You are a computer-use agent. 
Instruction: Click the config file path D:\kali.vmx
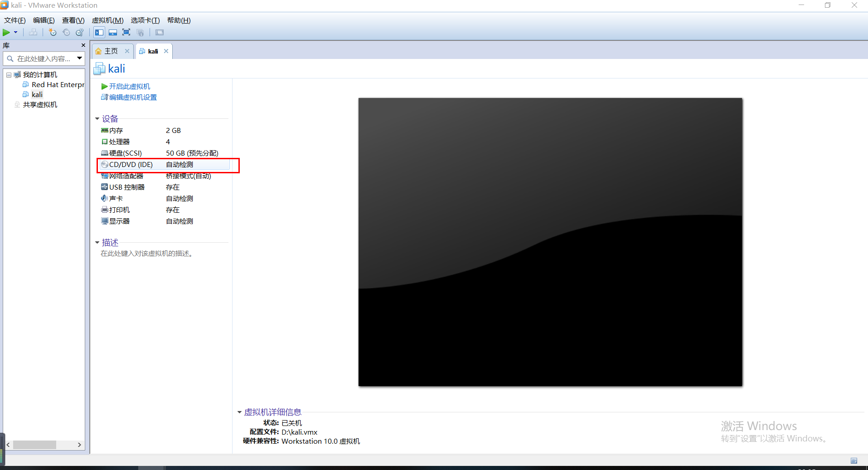click(299, 432)
